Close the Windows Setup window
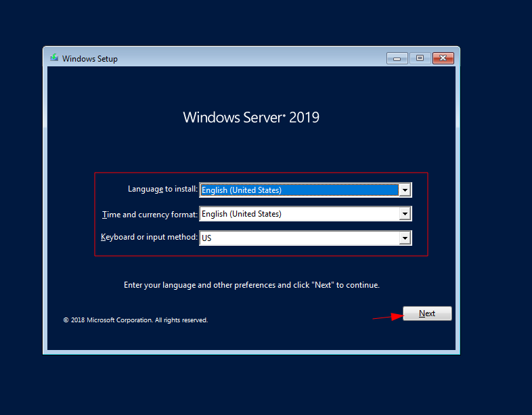The image size is (532, 415). click(x=443, y=58)
